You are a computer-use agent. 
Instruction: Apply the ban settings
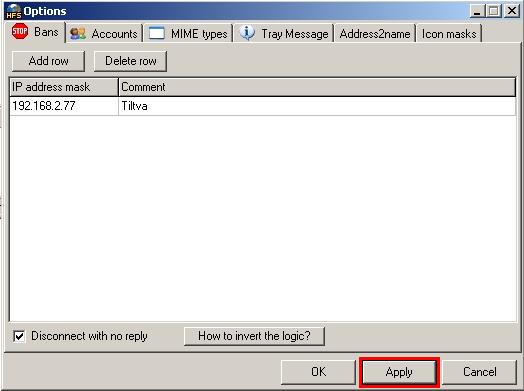(x=399, y=372)
